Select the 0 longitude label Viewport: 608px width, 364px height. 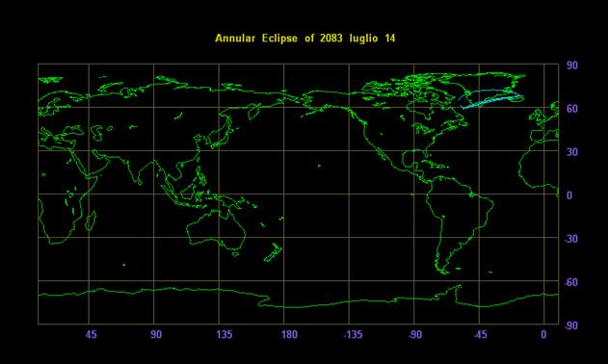(543, 334)
